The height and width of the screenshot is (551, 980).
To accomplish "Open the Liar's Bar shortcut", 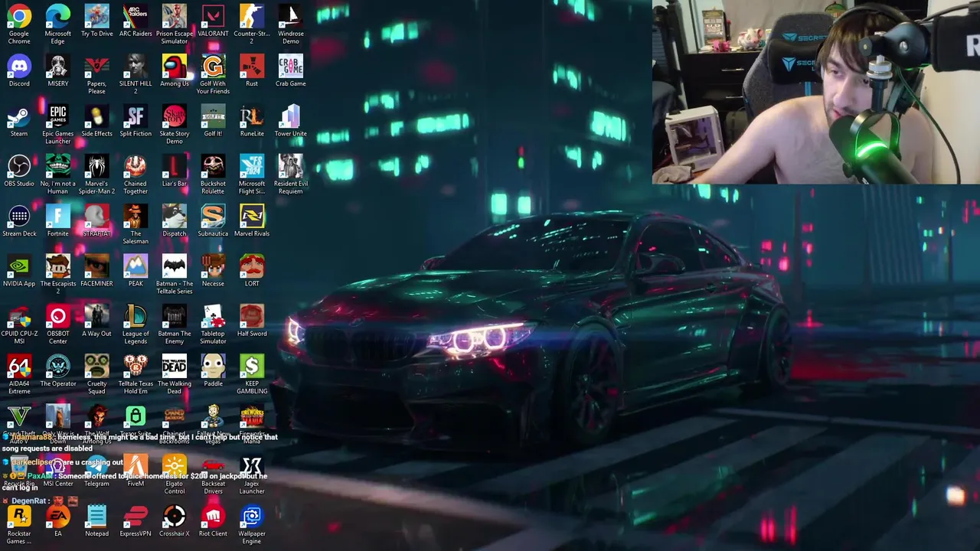I will [175, 166].
